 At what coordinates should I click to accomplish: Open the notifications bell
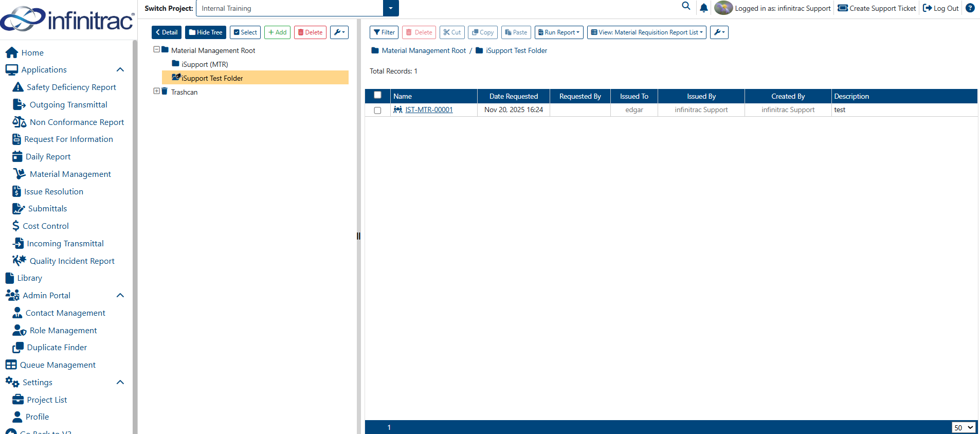point(704,8)
